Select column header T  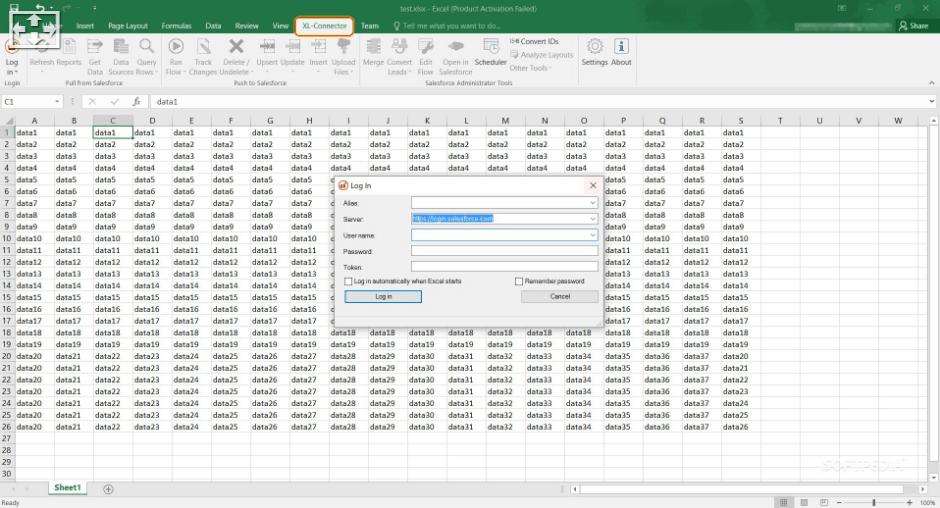coord(780,121)
